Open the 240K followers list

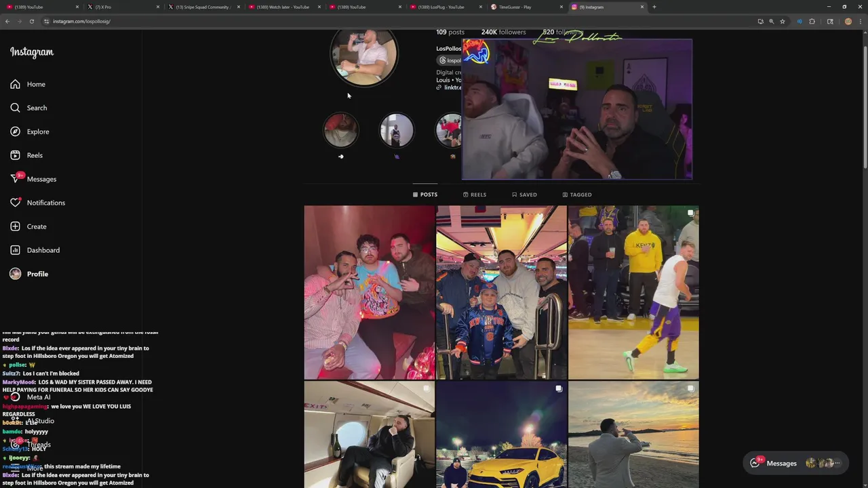[503, 32]
